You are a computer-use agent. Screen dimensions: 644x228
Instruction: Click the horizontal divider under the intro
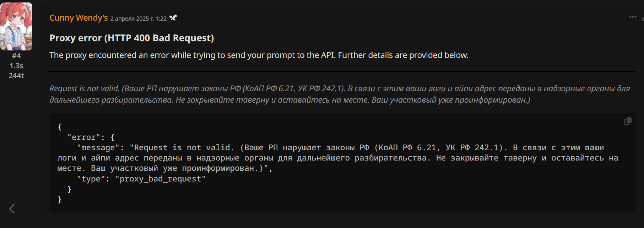tap(342, 71)
